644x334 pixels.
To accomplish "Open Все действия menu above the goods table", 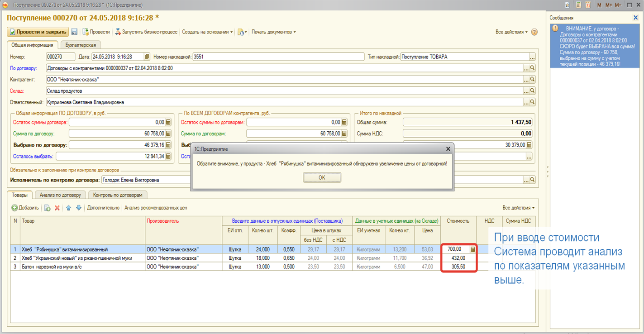I will (x=518, y=208).
